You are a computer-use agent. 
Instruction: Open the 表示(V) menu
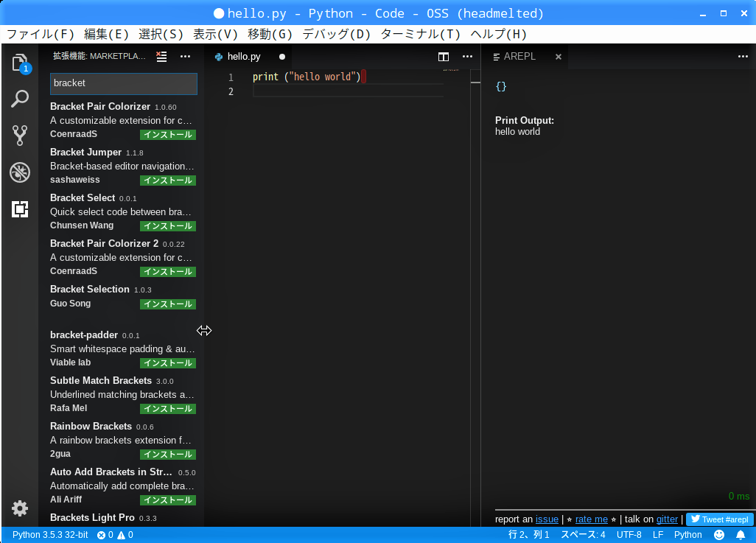pyautogui.click(x=215, y=34)
